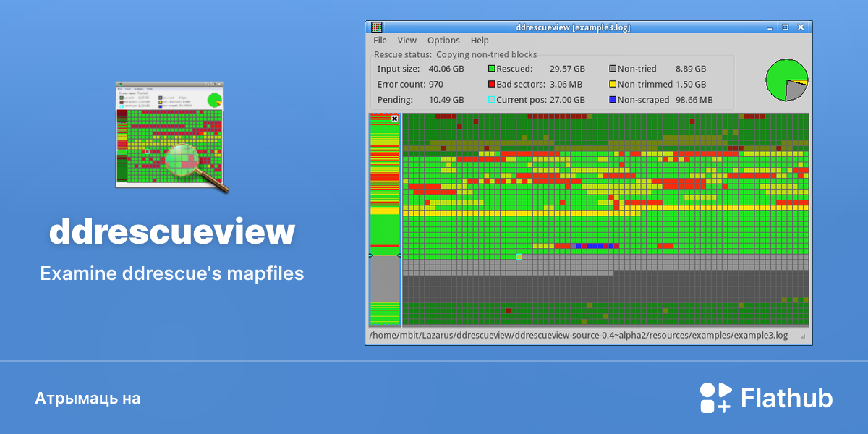
Task: Click the red Bad sectors color swatch
Action: 492,84
